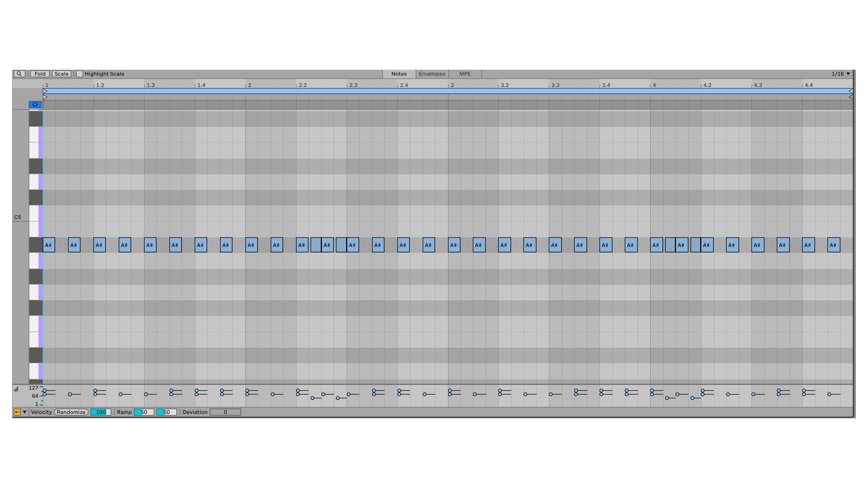Open the 1/16 grid size dropdown
Screen dimensions: 868x488
pyautogui.click(x=841, y=74)
